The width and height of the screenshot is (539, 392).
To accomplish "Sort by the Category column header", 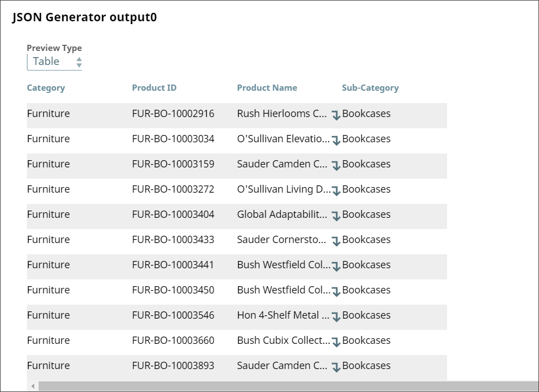I will point(46,88).
